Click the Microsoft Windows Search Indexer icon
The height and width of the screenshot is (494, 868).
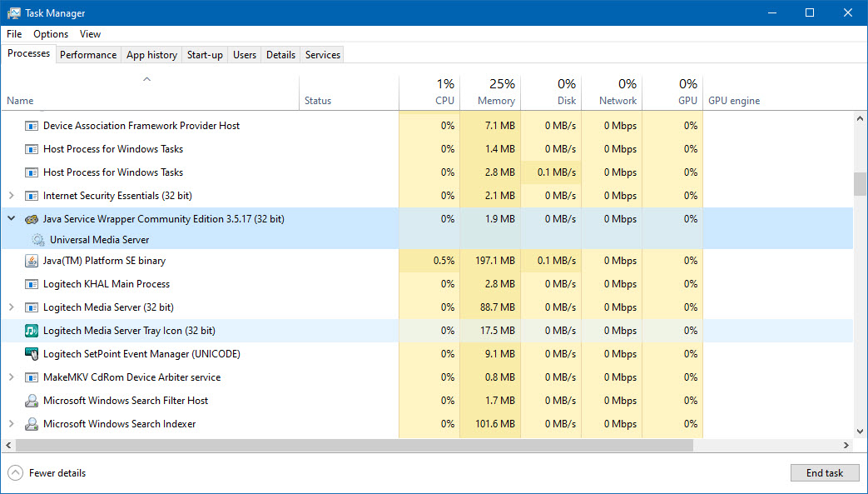[32, 423]
